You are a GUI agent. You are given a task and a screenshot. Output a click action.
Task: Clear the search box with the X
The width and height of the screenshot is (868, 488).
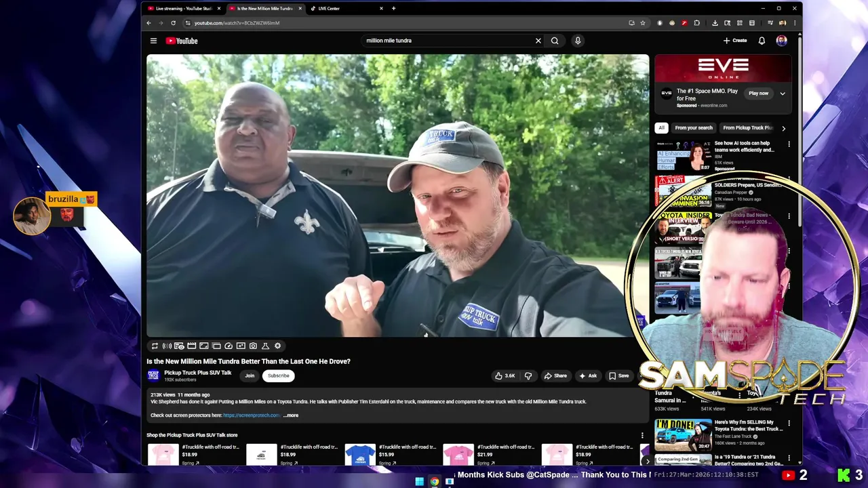click(x=538, y=41)
